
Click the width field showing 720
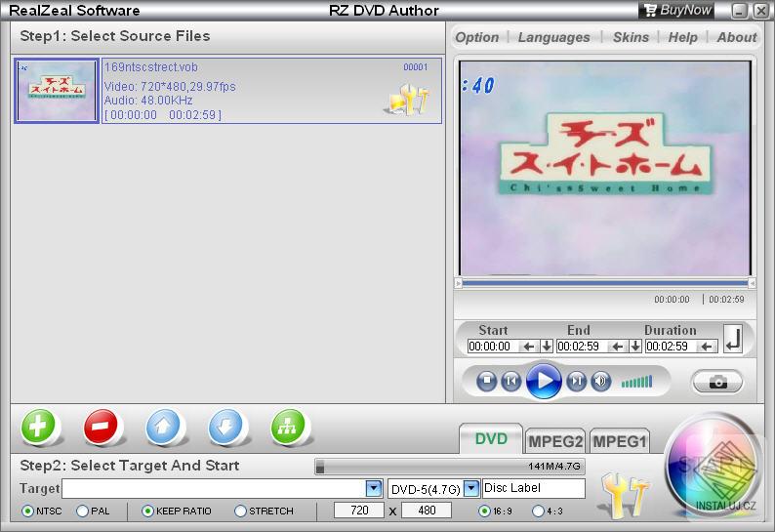coord(359,510)
